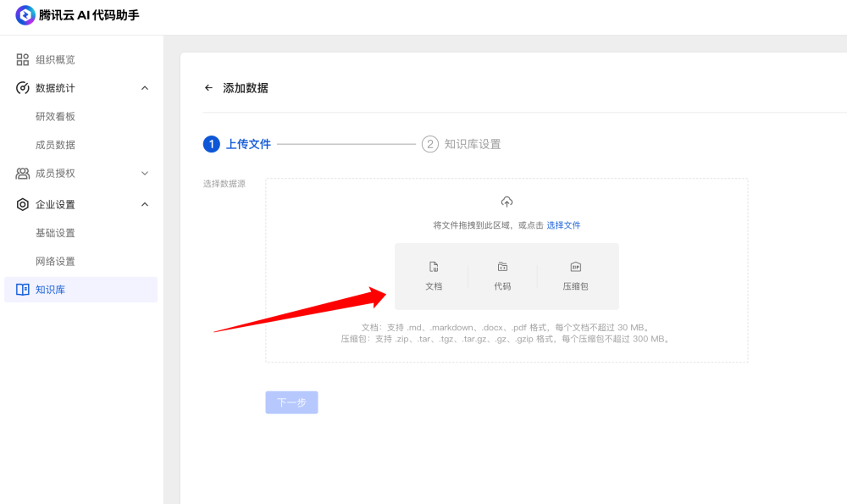The height and width of the screenshot is (504, 847).
Task: Click the 企业设置 shield icon
Action: coord(23,204)
